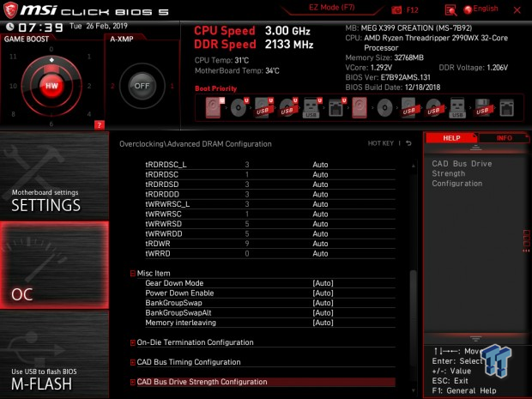532x399 pixels.
Task: Open Gear Down Mode Auto dropdown
Action: (x=323, y=283)
